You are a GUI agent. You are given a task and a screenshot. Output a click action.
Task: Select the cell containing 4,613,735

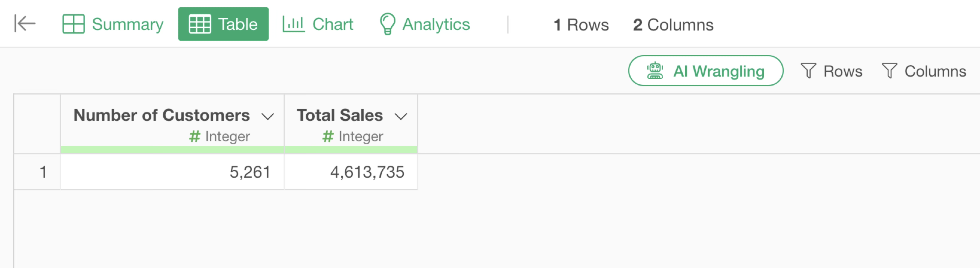(x=351, y=172)
